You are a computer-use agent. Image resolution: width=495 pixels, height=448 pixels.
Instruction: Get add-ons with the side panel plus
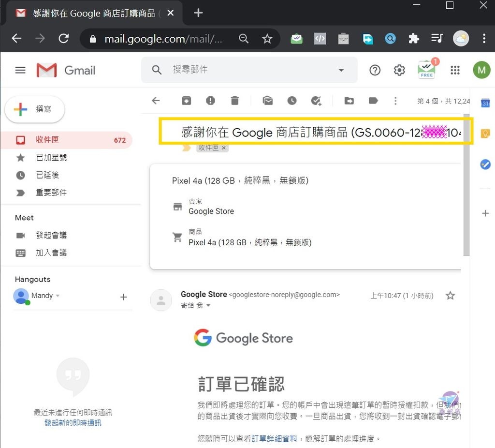point(485,213)
